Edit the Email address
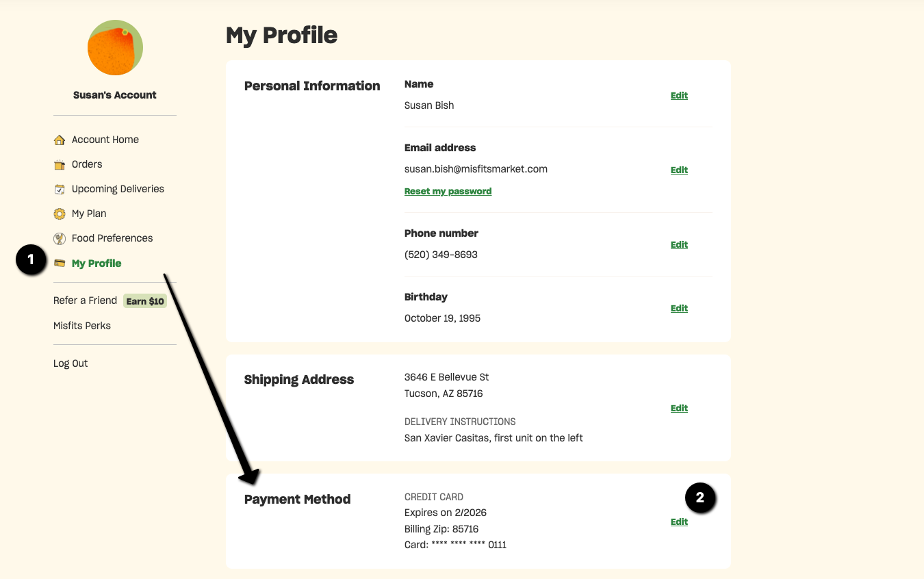Viewport: 924px width, 579px height. 679,170
